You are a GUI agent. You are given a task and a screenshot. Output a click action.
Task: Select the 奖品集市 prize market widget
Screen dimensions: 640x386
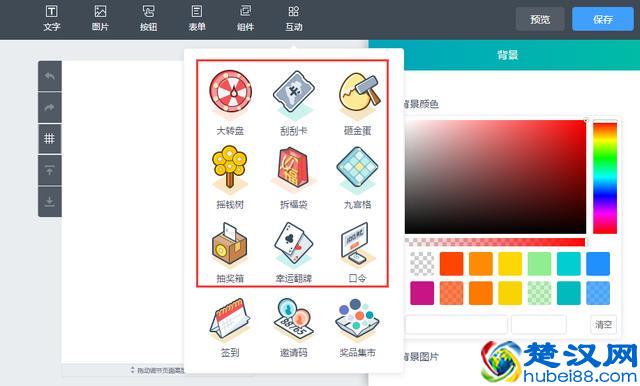pos(358,328)
